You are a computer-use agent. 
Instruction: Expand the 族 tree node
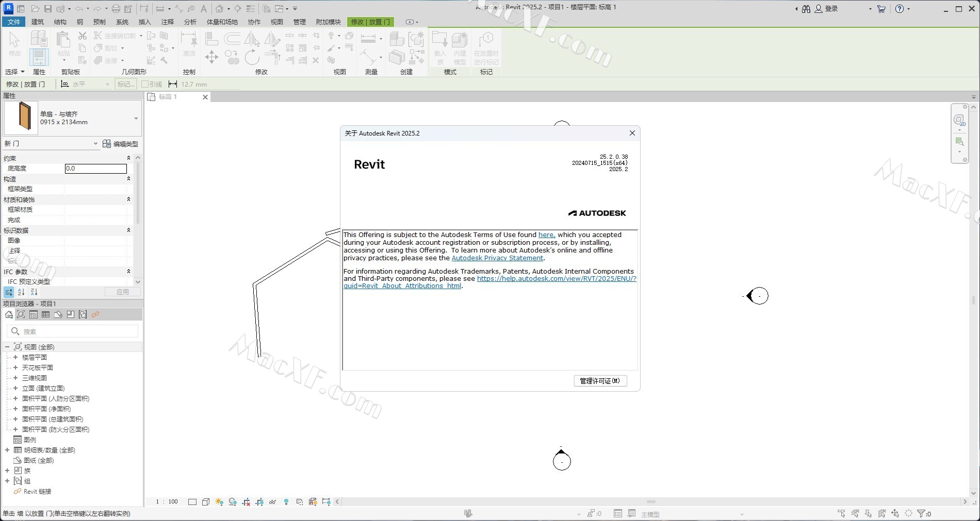coord(7,470)
